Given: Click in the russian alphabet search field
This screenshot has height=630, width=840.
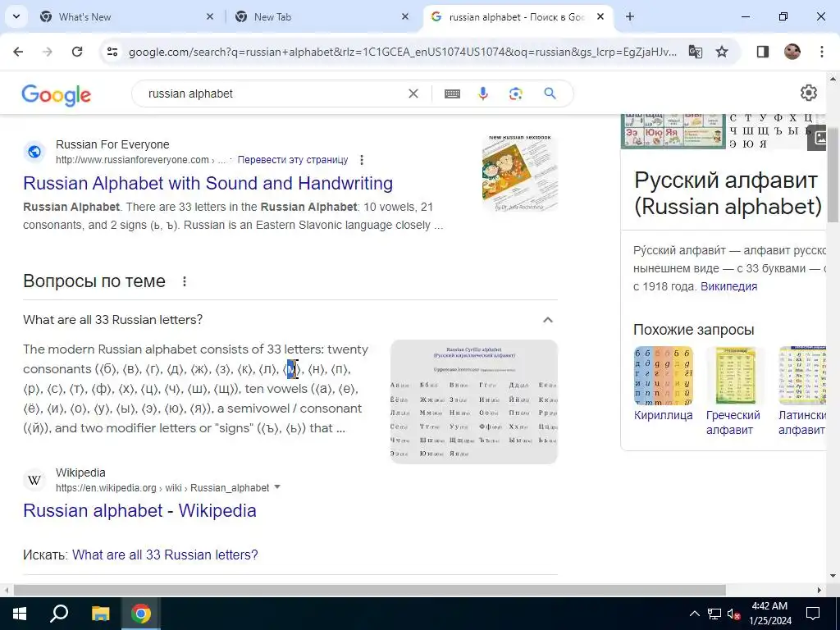Looking at the screenshot, I should tap(273, 94).
